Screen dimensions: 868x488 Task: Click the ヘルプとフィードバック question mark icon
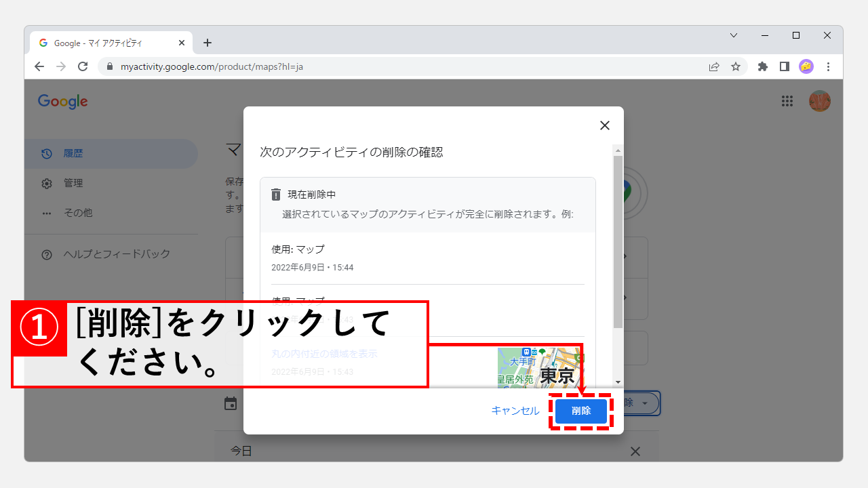click(x=46, y=254)
